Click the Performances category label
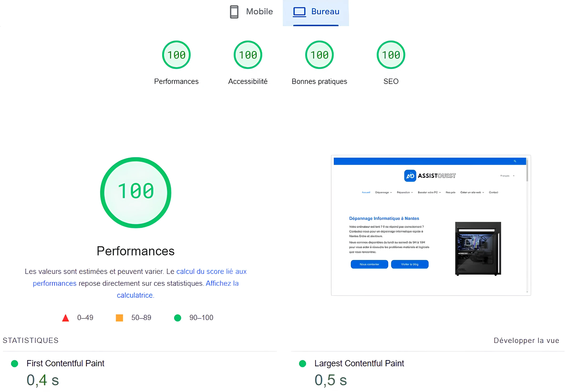Image resolution: width=566 pixels, height=392 pixels. (176, 81)
